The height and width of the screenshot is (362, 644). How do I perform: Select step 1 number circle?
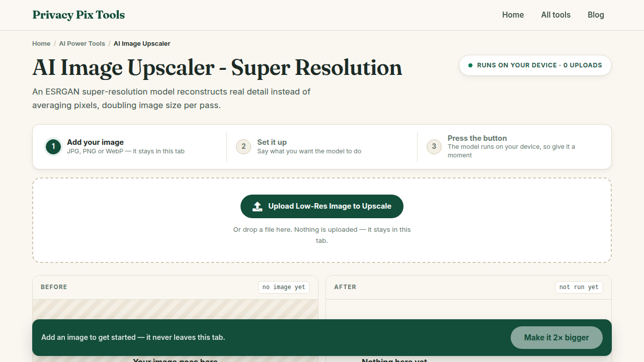point(53,147)
